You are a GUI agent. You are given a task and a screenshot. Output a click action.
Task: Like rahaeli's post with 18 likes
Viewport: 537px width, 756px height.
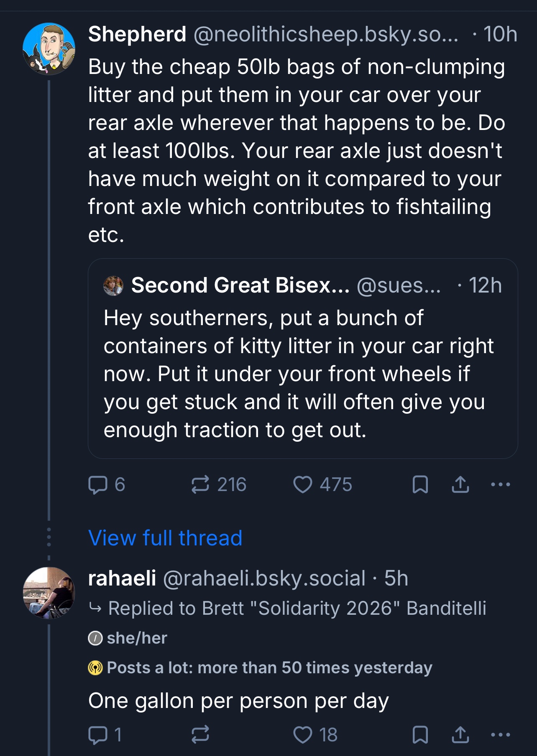click(303, 735)
